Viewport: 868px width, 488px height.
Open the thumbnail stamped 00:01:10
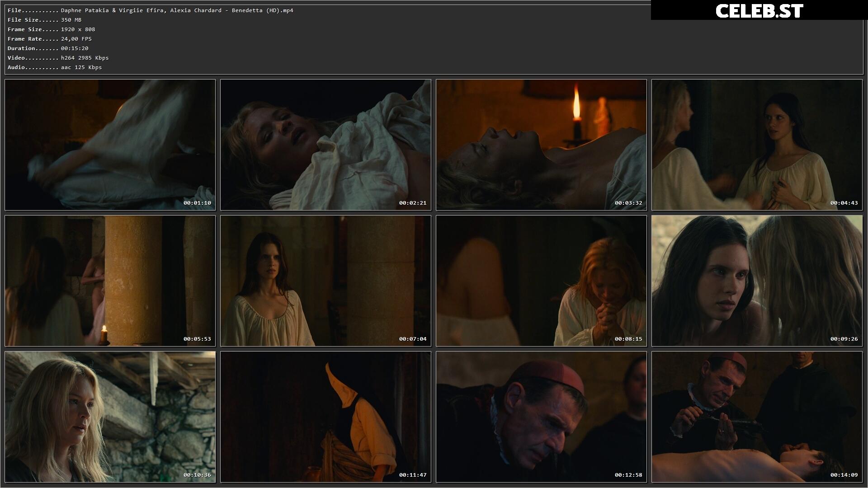pos(110,145)
